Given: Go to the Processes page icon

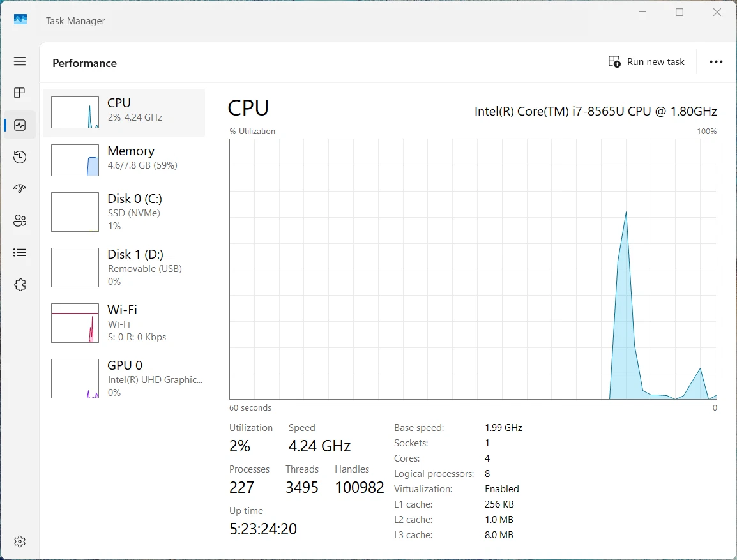Looking at the screenshot, I should [20, 93].
